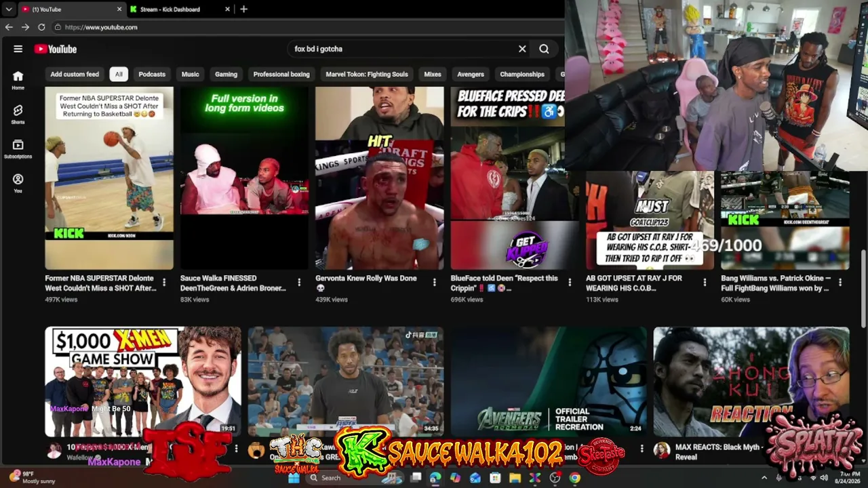Open options for Sauce Walka FINESSED short

click(299, 283)
